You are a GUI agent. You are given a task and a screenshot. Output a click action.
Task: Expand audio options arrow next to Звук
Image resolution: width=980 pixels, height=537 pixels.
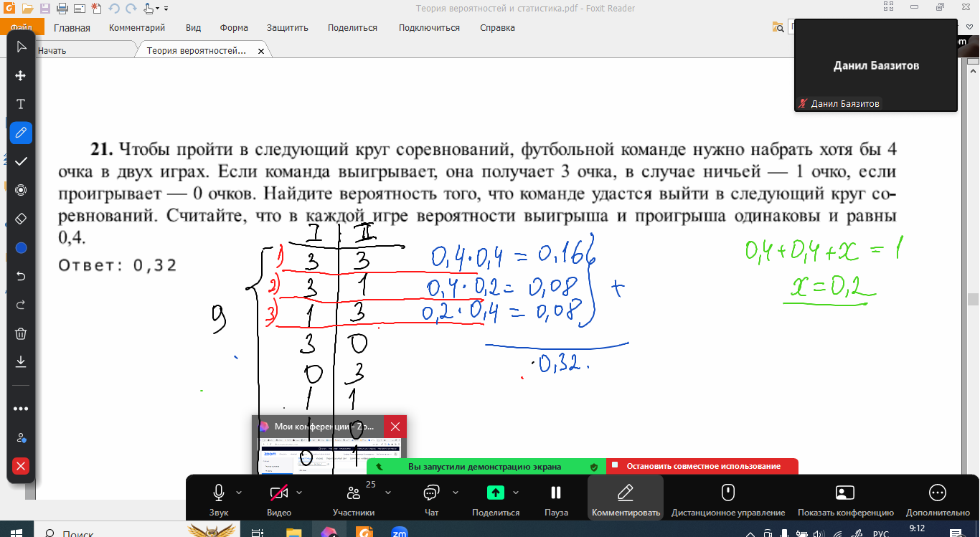coord(240,493)
